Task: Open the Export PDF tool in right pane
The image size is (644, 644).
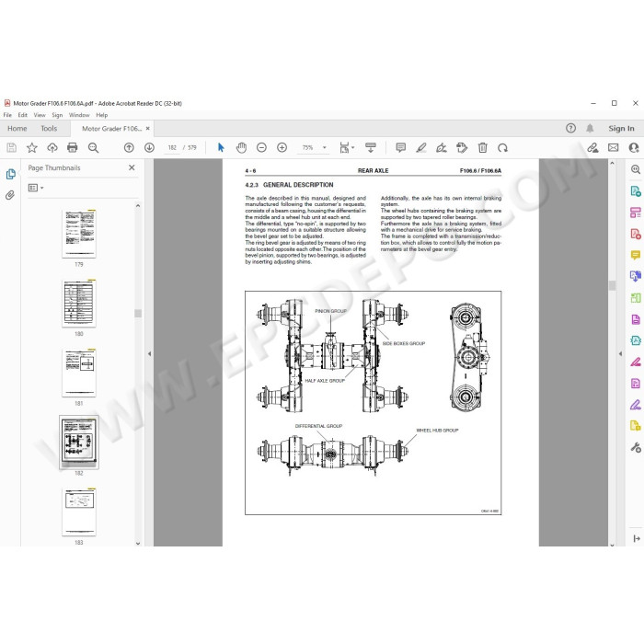Action: [x=636, y=191]
